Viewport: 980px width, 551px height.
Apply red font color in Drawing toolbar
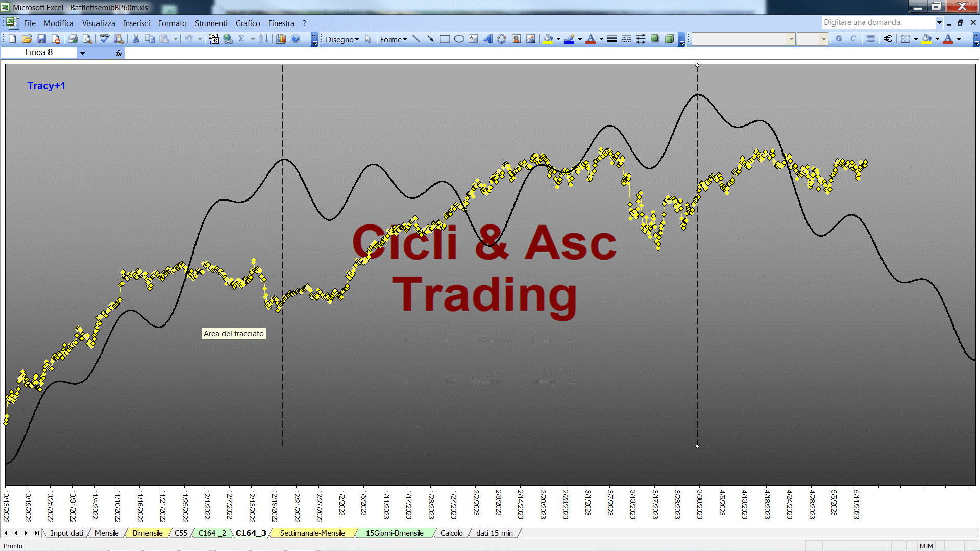pyautogui.click(x=591, y=39)
